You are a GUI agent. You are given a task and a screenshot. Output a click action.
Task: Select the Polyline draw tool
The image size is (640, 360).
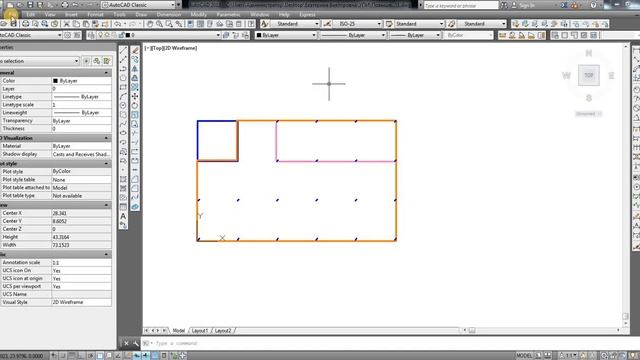(x=123, y=69)
